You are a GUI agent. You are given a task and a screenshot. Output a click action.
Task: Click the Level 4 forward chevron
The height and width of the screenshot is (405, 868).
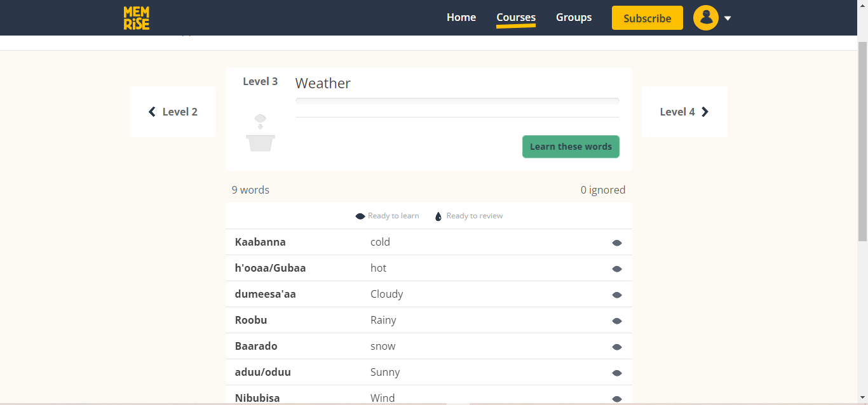point(705,111)
